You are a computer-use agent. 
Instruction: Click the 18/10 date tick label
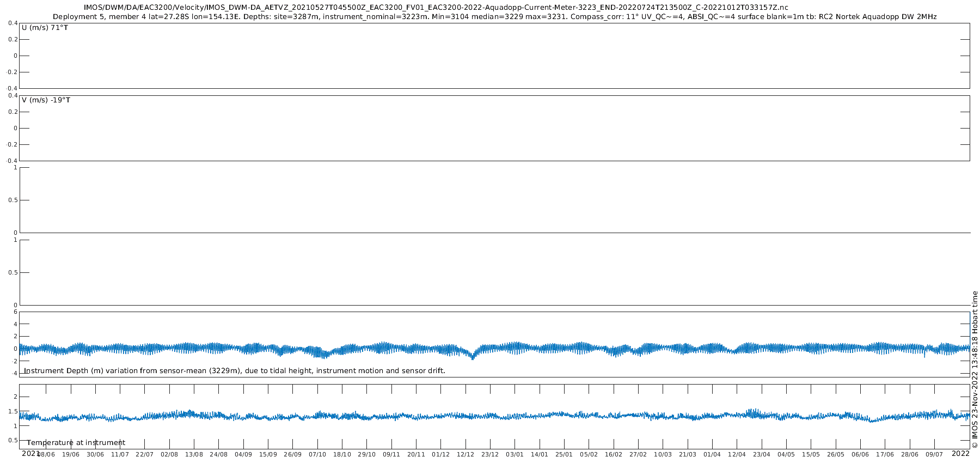342,454
